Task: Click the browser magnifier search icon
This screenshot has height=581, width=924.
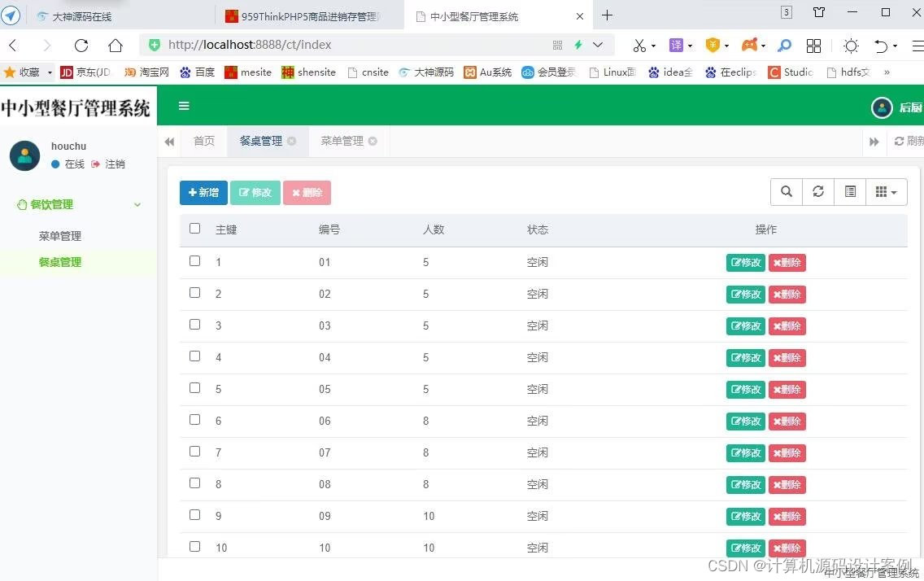Action: pos(784,46)
